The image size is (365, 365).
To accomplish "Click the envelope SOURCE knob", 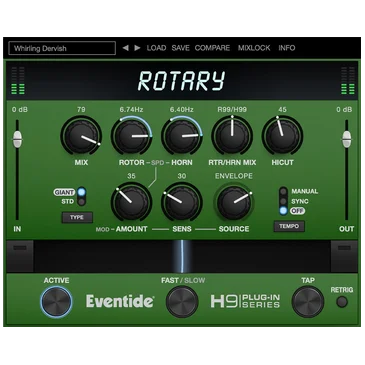I will (233, 202).
